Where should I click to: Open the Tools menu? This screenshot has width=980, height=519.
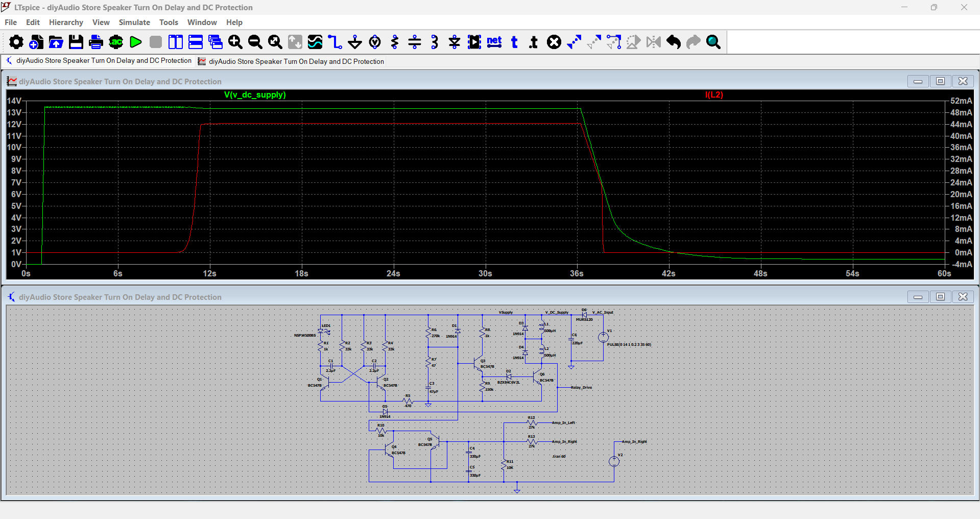pos(169,22)
